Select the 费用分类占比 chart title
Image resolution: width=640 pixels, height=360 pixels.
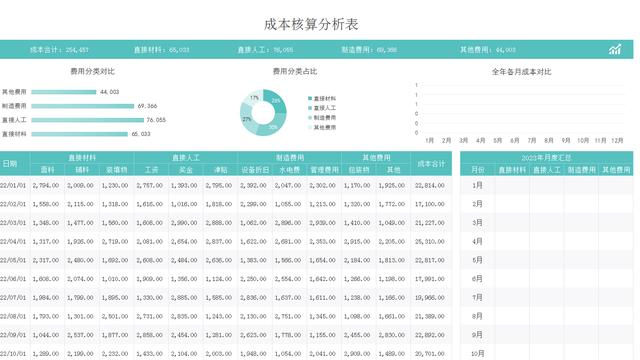[295, 71]
